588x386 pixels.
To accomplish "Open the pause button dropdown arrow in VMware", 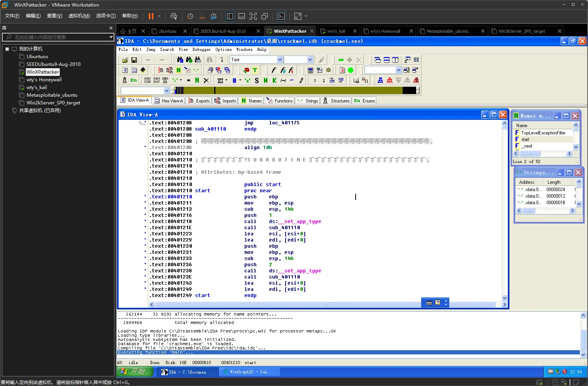I will coord(159,16).
